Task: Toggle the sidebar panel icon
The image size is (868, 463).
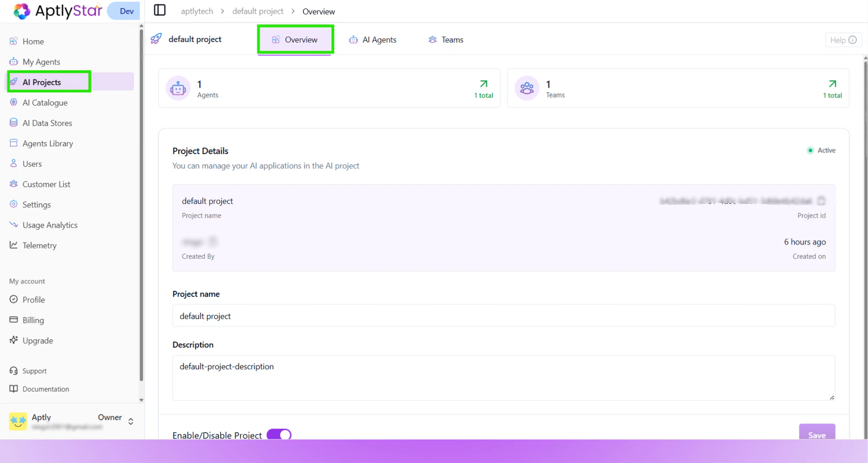Action: coord(160,10)
